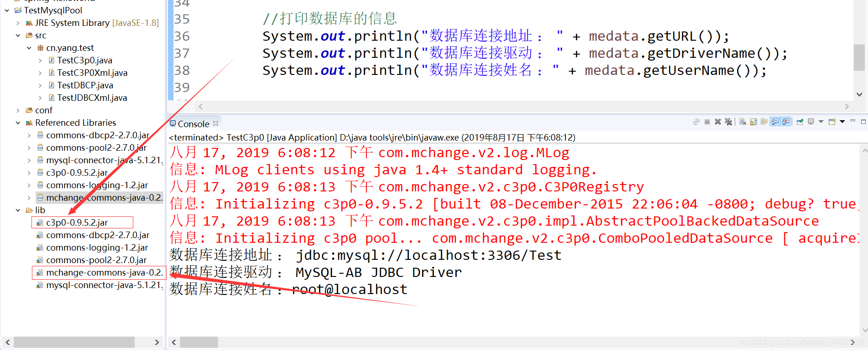Image resolution: width=868 pixels, height=350 pixels.
Task: Click the src folder icon
Action: [29, 35]
